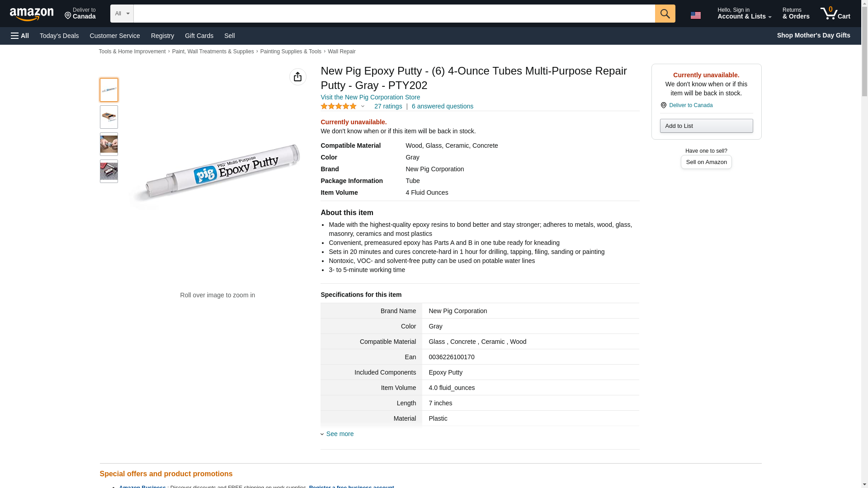Screen dimensions: 868x488
Task: Click the US flag language selector
Action: pyautogui.click(x=695, y=15)
